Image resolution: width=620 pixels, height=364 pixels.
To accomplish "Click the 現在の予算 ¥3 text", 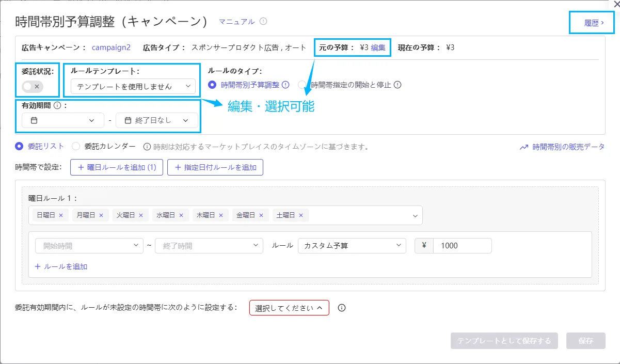I will click(x=426, y=48).
